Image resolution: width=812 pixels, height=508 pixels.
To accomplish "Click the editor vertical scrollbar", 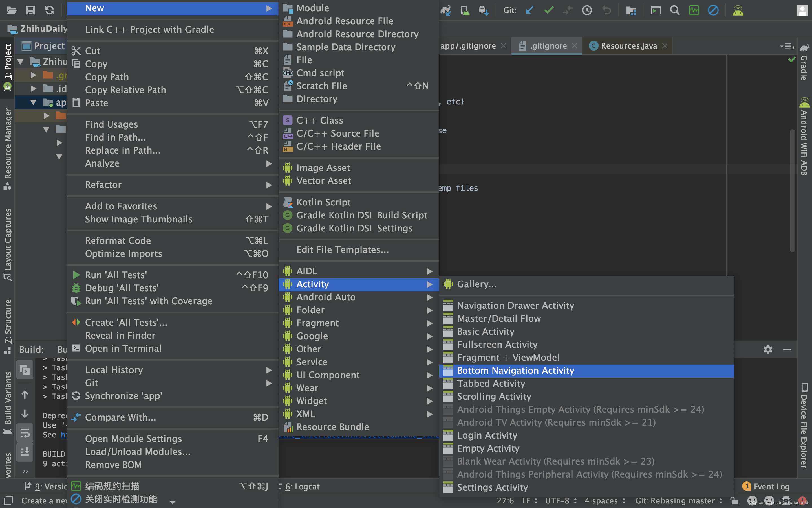I will click(x=792, y=190).
